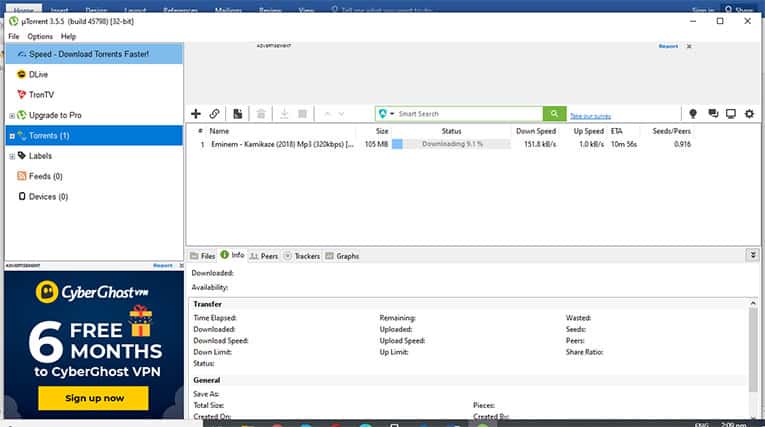Open the Help menu

click(68, 37)
